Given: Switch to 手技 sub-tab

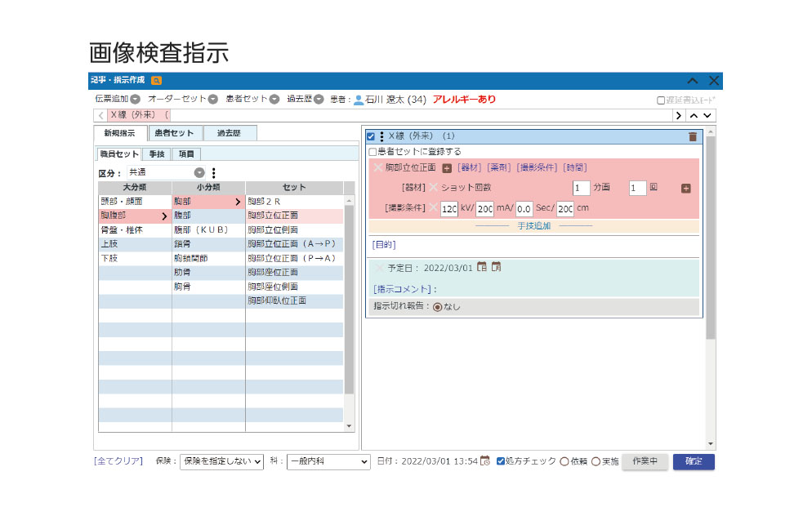Looking at the screenshot, I should pos(156,153).
